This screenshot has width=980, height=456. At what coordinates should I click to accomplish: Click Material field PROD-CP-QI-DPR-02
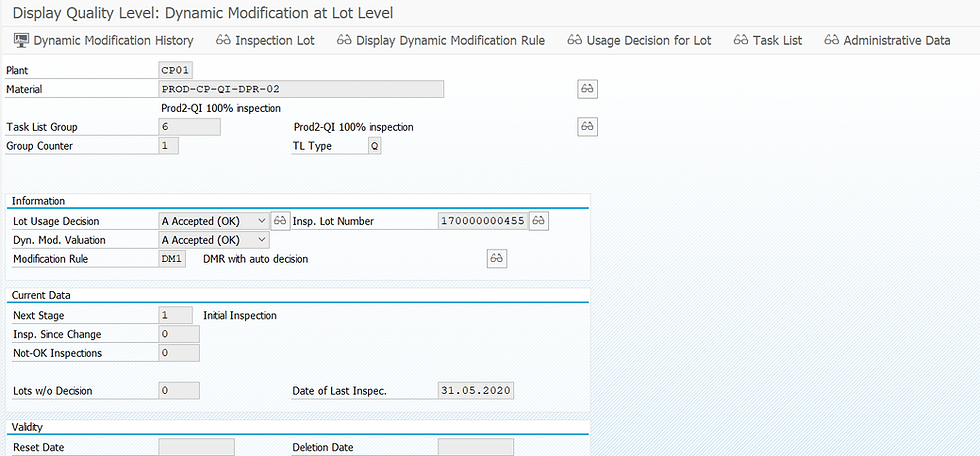pyautogui.click(x=301, y=89)
